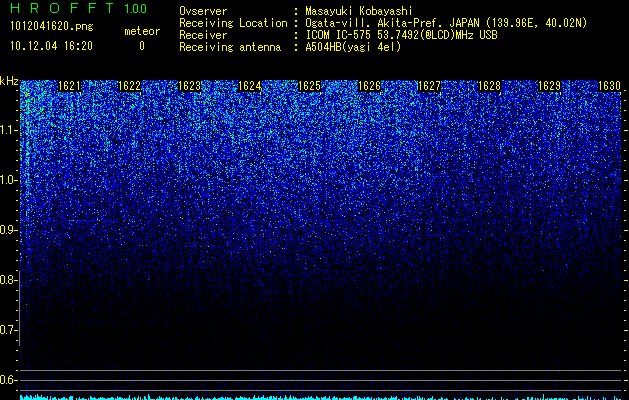The width and height of the screenshot is (629, 400).
Task: Click the observer name Masayuki Kobayashi
Action: 359,11
